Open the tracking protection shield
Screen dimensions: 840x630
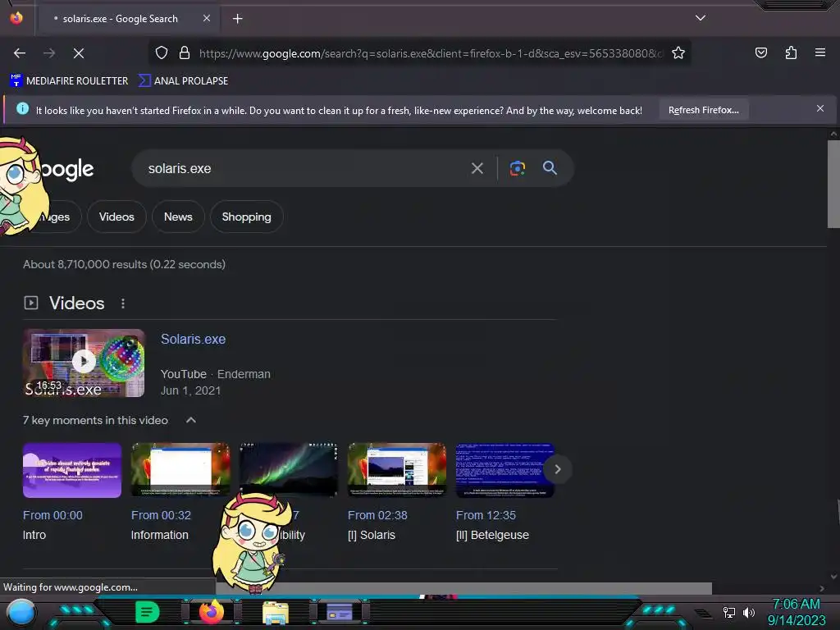click(162, 52)
